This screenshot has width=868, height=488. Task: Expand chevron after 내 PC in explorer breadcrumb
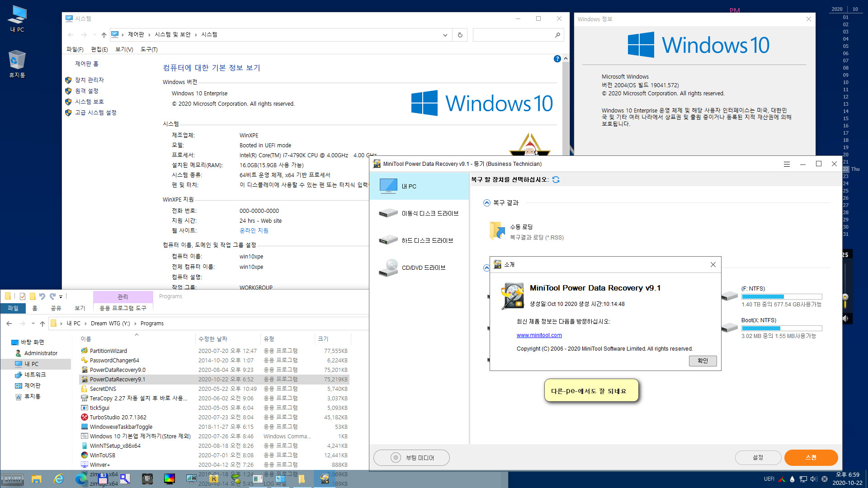(x=85, y=324)
